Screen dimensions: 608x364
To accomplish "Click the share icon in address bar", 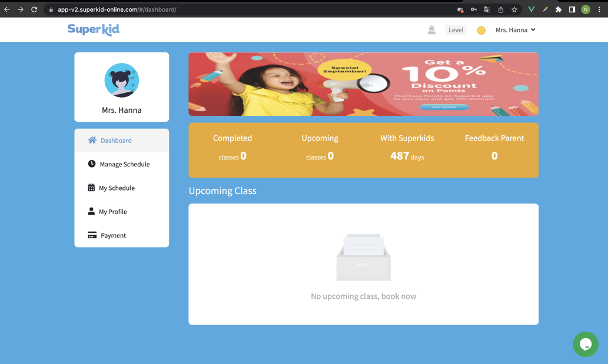I will tap(501, 9).
